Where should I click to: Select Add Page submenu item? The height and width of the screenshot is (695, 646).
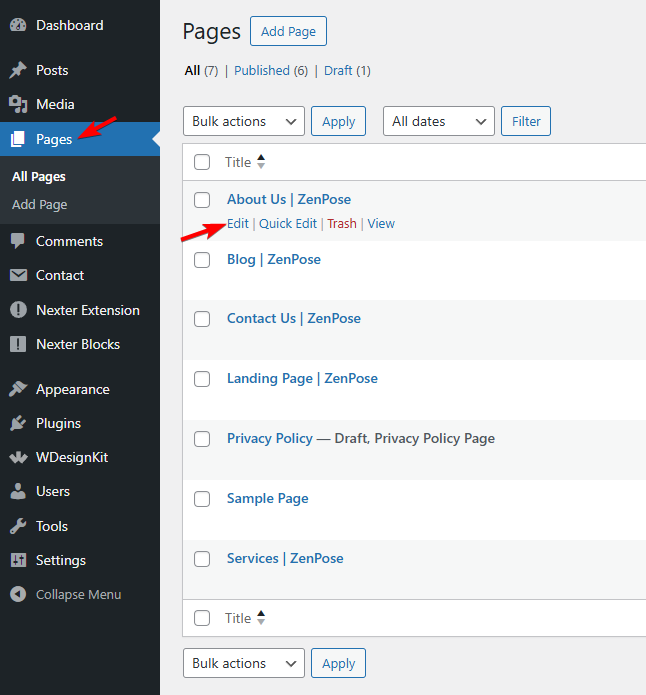pyautogui.click(x=40, y=204)
